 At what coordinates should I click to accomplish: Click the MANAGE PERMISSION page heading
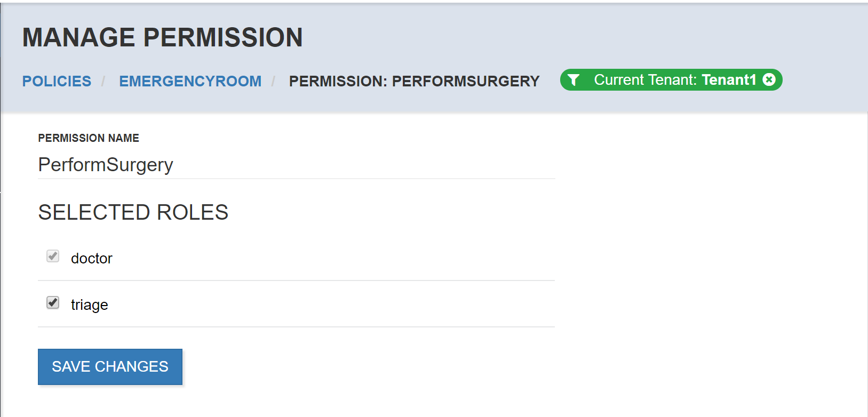[x=163, y=37]
